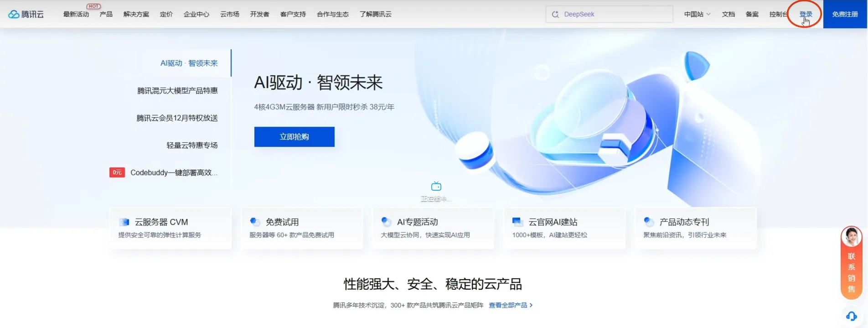Expand the 中国站 region dropdown
The width and height of the screenshot is (868, 328).
pyautogui.click(x=697, y=14)
